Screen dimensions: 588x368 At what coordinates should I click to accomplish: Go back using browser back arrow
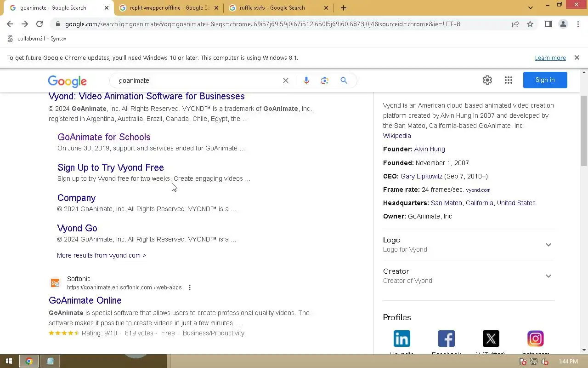[10, 24]
